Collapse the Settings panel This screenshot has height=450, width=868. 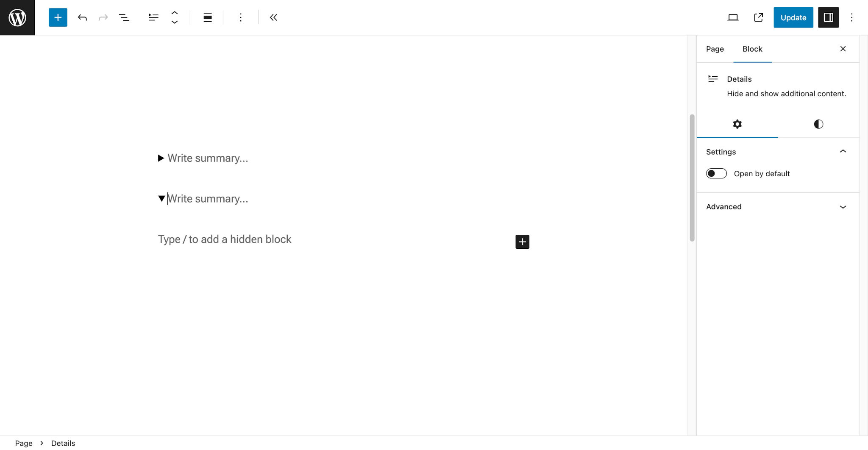(777, 152)
